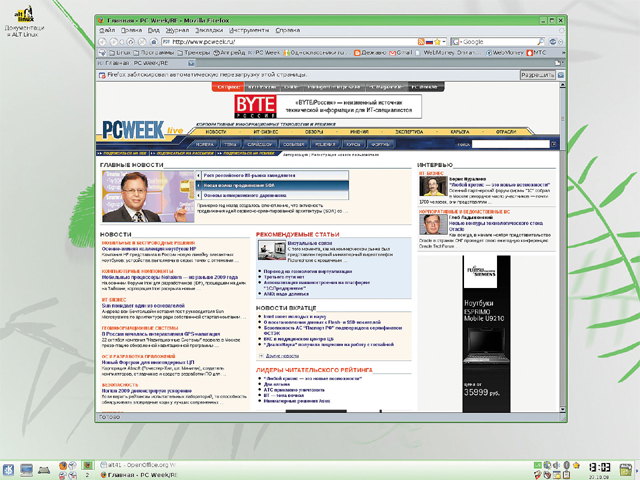The width and height of the screenshot is (640, 480).
Task: Open the Апгрейд bookmark
Action: (230, 53)
